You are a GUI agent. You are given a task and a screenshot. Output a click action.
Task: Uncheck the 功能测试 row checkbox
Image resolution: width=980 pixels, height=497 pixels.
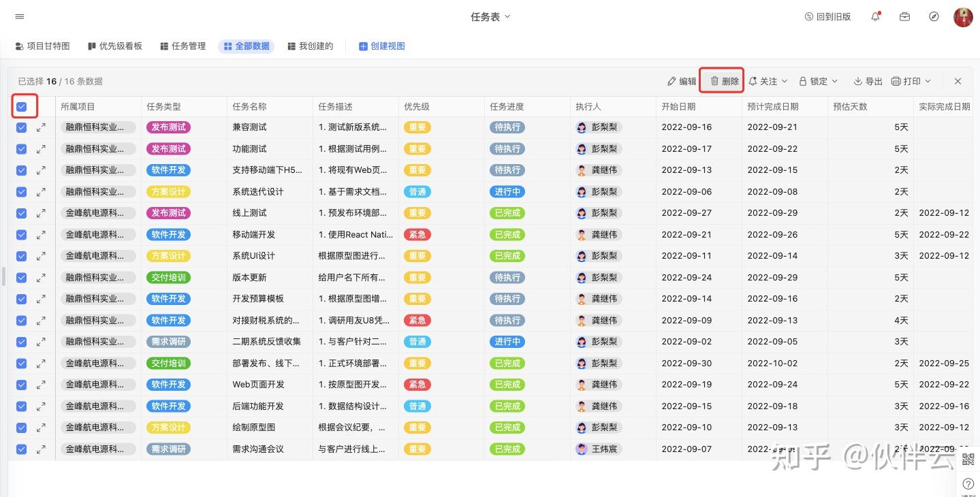point(21,148)
